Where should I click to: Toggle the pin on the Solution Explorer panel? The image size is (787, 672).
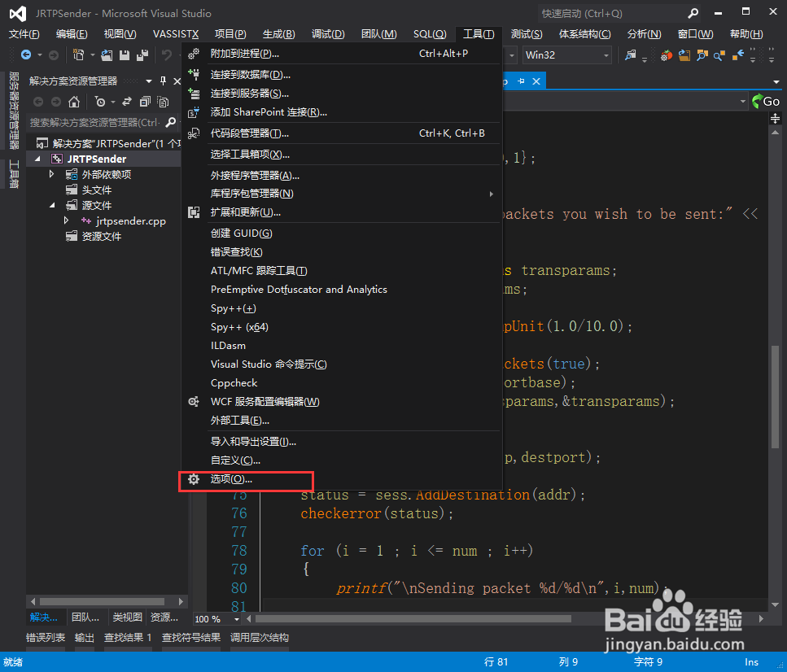click(163, 81)
